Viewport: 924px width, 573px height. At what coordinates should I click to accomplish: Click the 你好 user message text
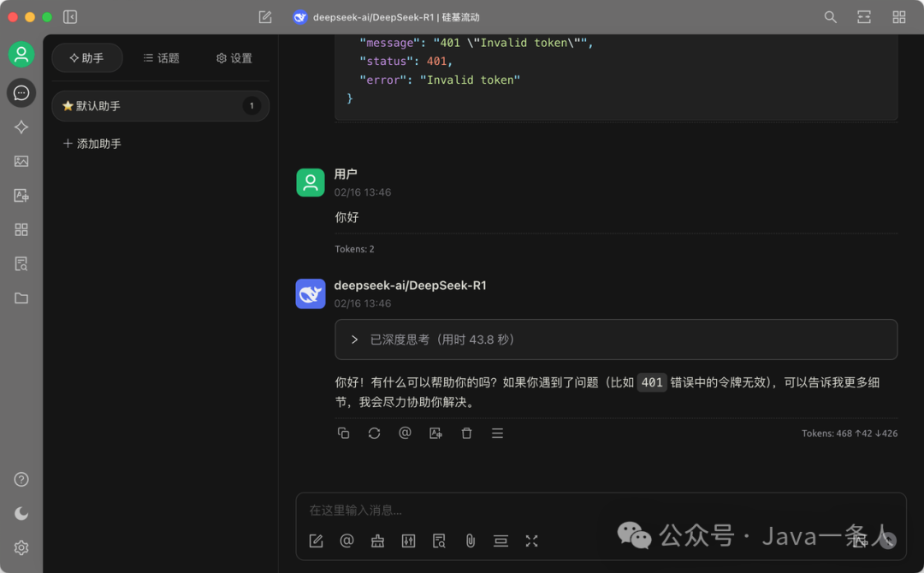click(x=346, y=217)
